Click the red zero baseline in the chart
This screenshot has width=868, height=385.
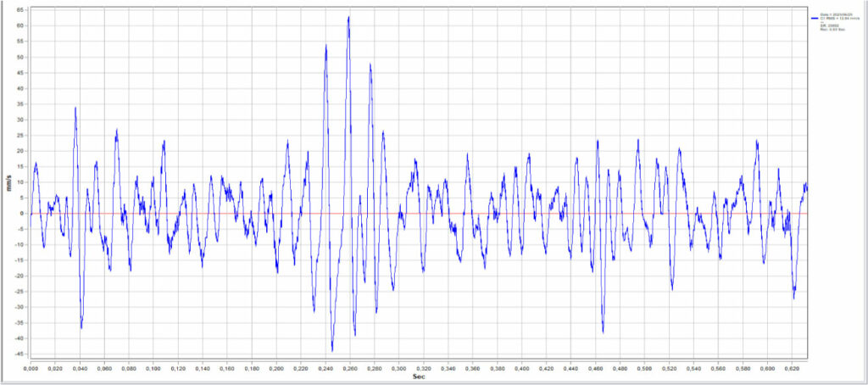(x=419, y=213)
